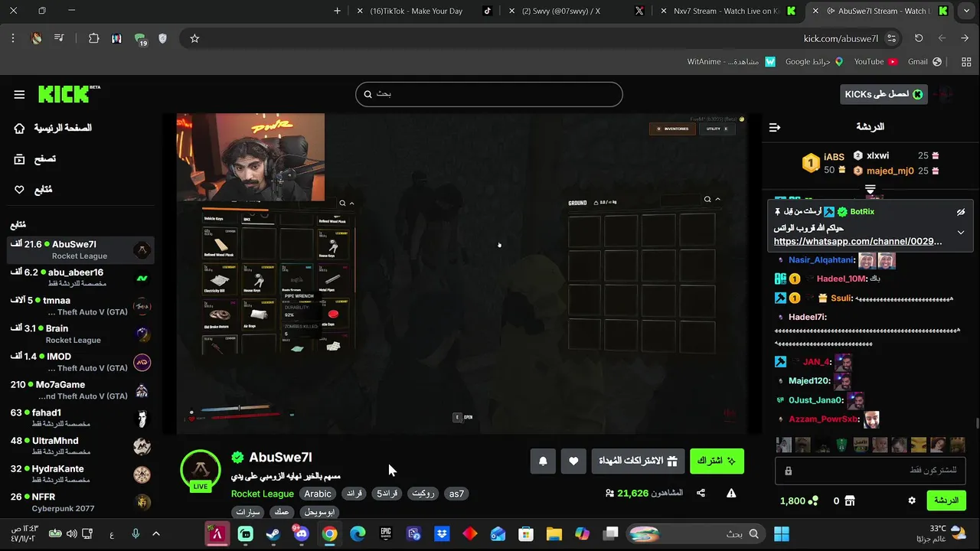Open the YouTube bookmark
This screenshot has width=980, height=551.
tap(875, 61)
